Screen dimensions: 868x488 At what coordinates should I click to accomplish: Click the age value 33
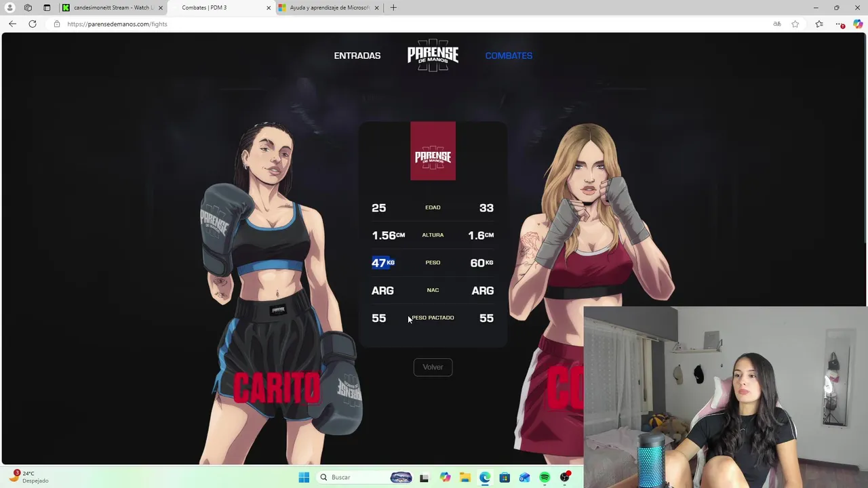point(486,208)
